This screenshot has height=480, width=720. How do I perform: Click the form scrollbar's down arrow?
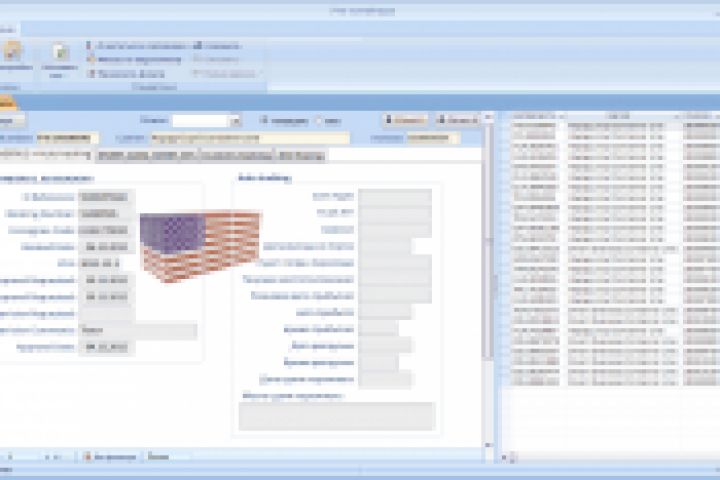(489, 445)
